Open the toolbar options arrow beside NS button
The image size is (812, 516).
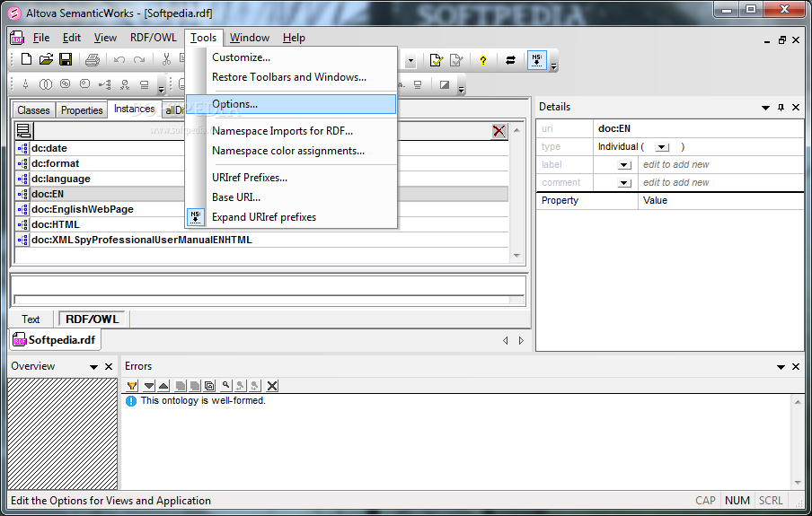point(553,66)
